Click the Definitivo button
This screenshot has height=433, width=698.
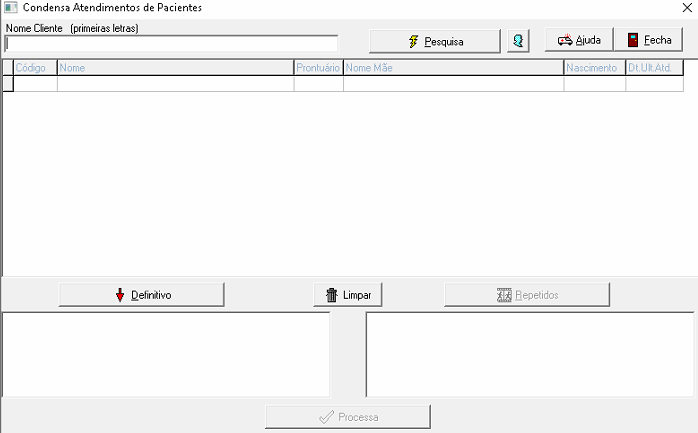point(142,295)
